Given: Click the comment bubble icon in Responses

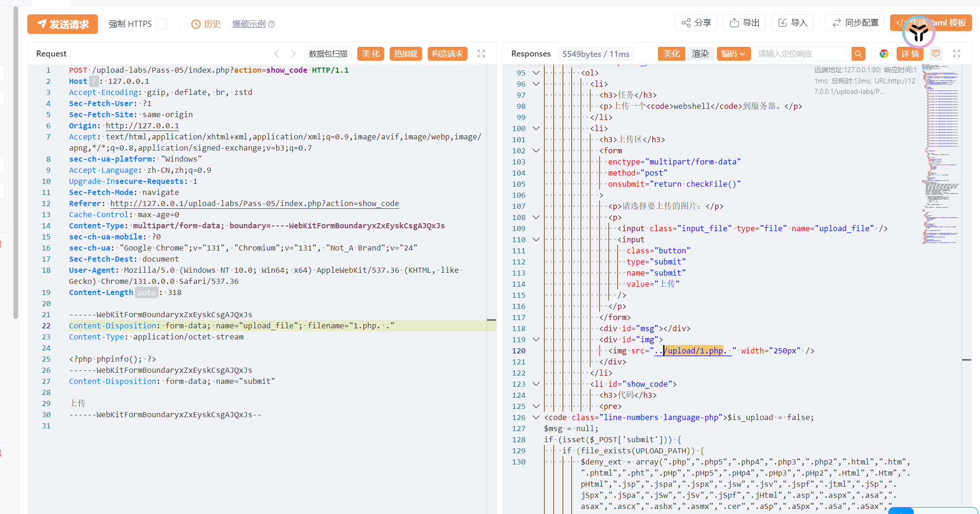Looking at the screenshot, I should [x=936, y=54].
